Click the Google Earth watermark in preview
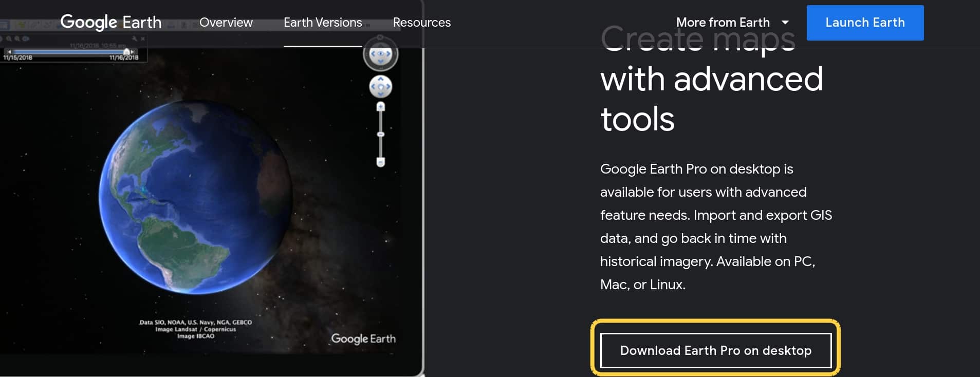980x377 pixels. coord(363,338)
